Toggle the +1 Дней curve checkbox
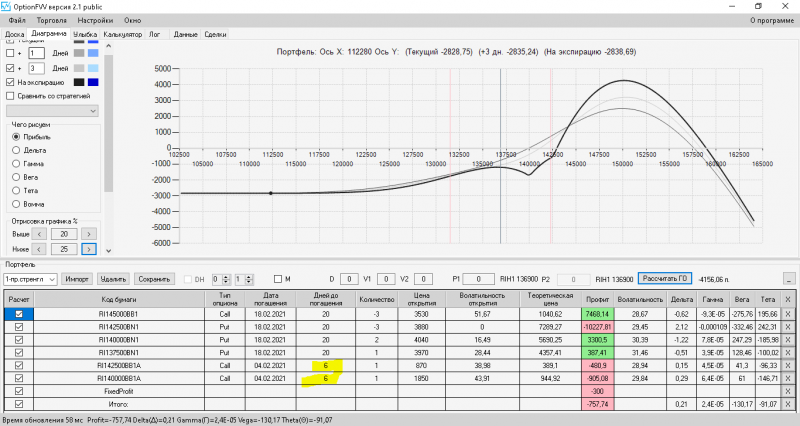This screenshot has height=426, width=800. [x=10, y=53]
